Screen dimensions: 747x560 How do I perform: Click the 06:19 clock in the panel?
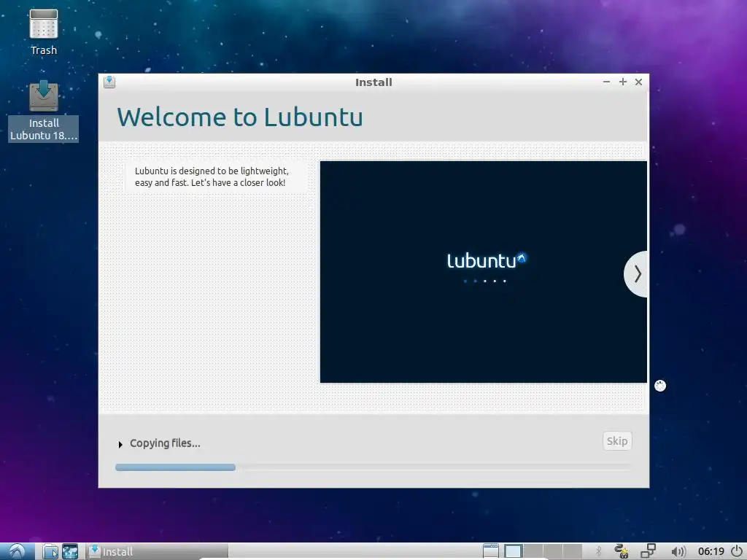711,551
